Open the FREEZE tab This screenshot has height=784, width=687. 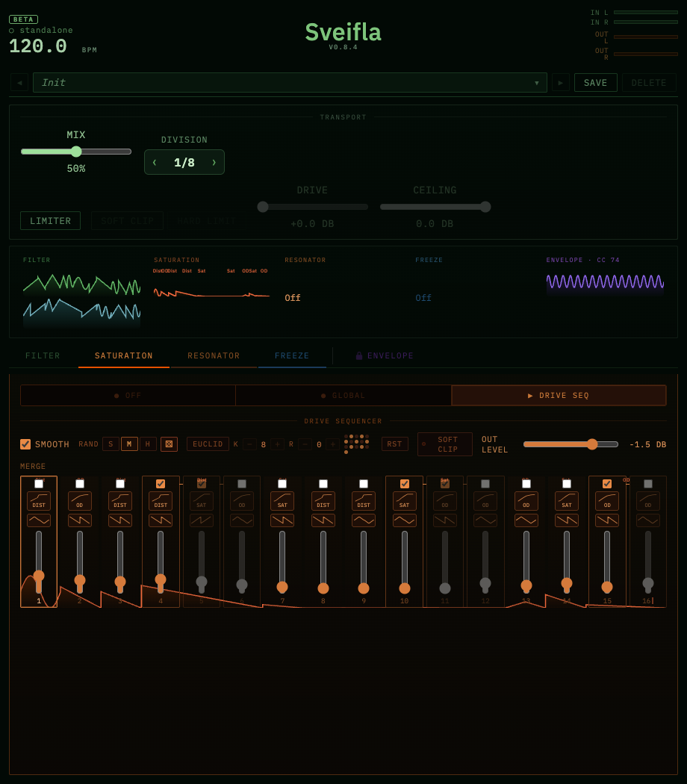click(292, 355)
